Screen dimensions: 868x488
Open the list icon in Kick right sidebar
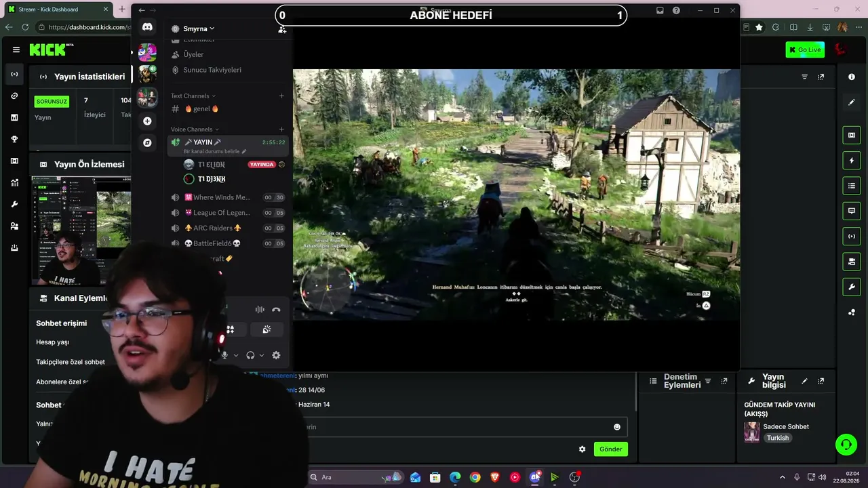852,186
